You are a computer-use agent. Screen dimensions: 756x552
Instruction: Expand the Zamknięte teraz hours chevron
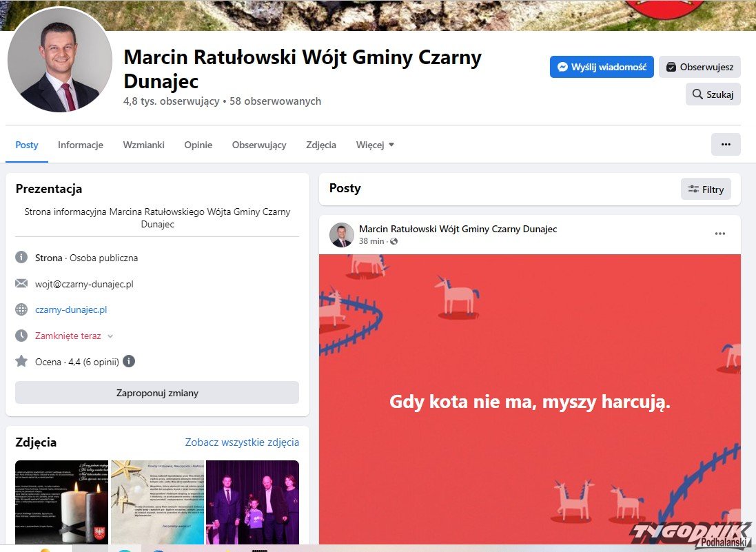click(x=110, y=336)
